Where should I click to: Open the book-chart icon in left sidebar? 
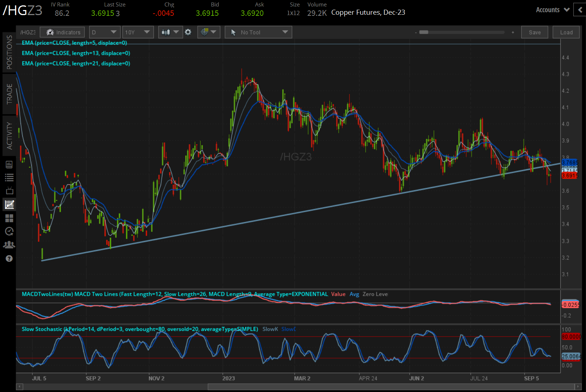[x=9, y=164]
